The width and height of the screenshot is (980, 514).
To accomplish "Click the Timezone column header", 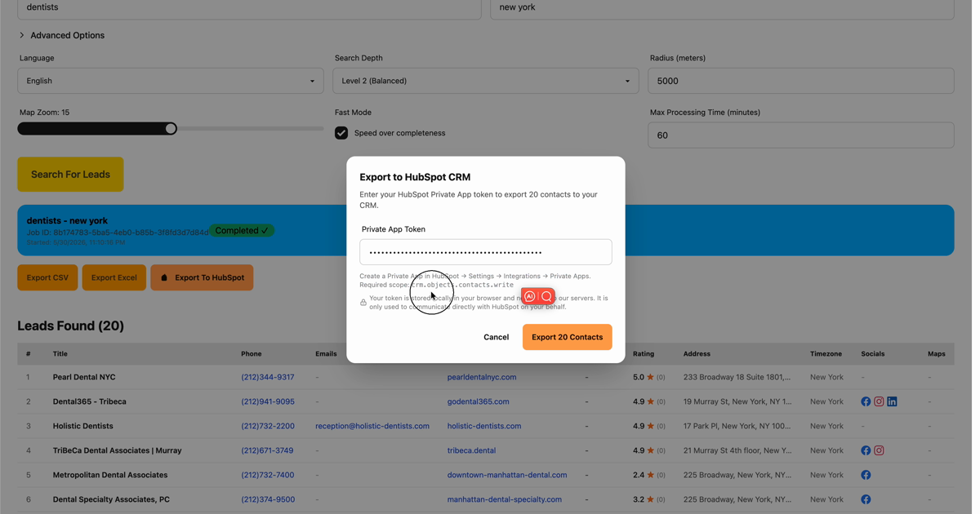I will 826,354.
